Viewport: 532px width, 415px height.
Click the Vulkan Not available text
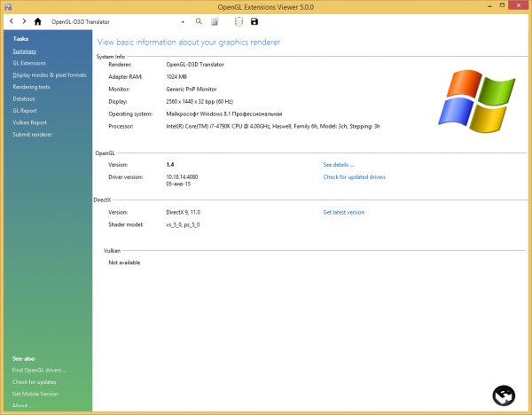(x=124, y=262)
